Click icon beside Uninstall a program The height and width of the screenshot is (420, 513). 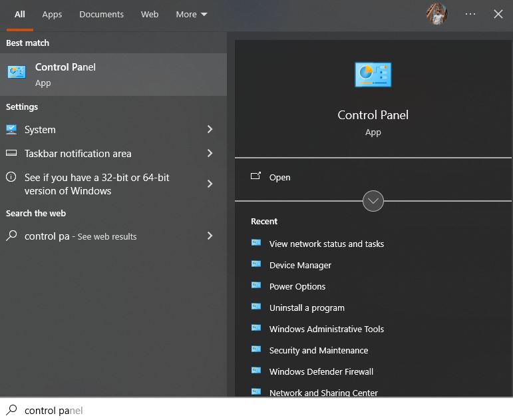(256, 306)
